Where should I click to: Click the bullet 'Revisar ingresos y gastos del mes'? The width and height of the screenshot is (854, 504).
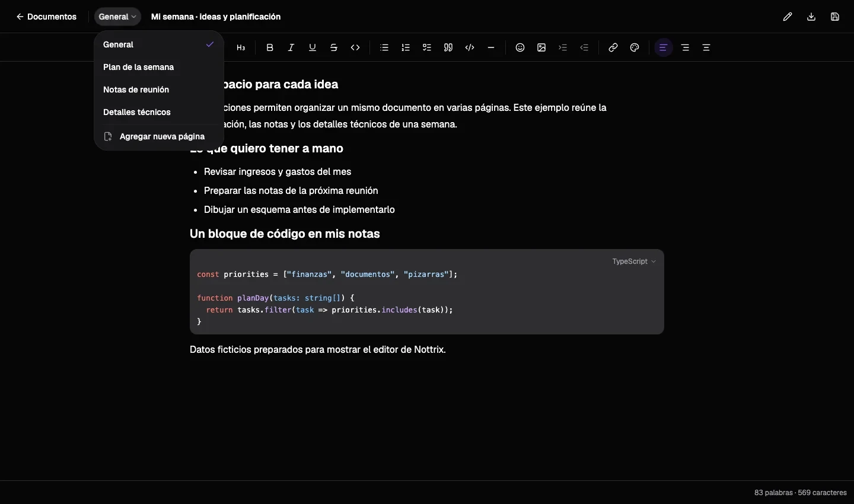pyautogui.click(x=278, y=172)
